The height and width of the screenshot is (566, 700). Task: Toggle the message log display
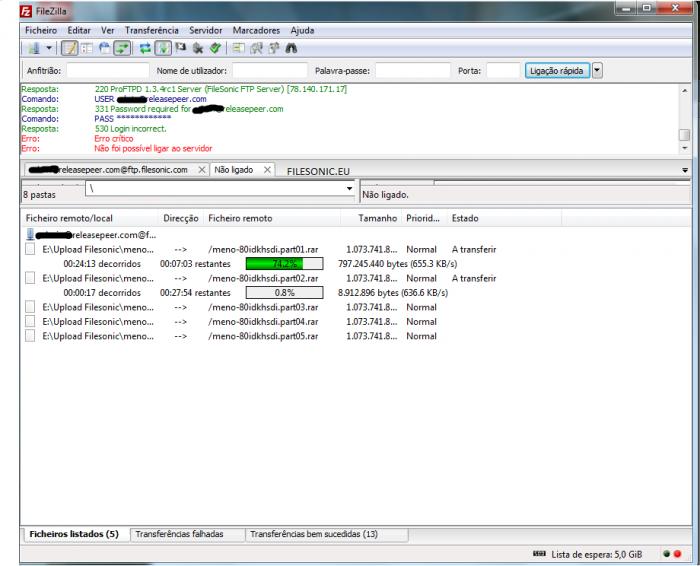click(72, 46)
